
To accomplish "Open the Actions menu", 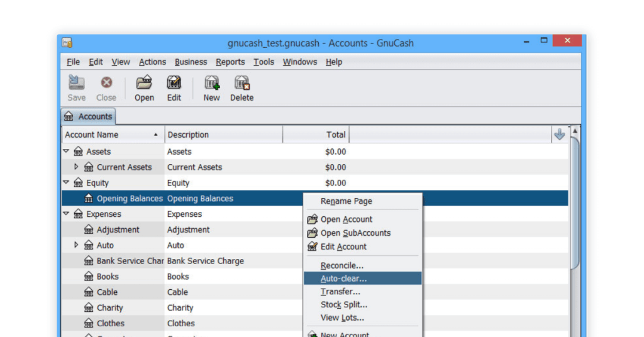I will point(152,62).
